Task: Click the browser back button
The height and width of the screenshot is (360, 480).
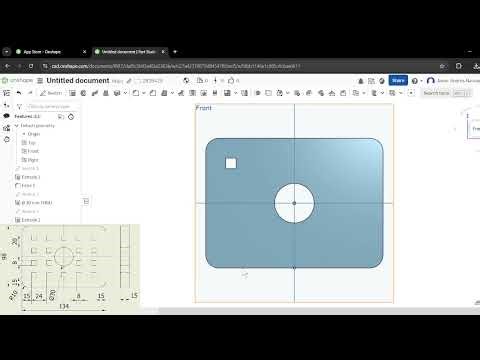Action: [x=7, y=66]
